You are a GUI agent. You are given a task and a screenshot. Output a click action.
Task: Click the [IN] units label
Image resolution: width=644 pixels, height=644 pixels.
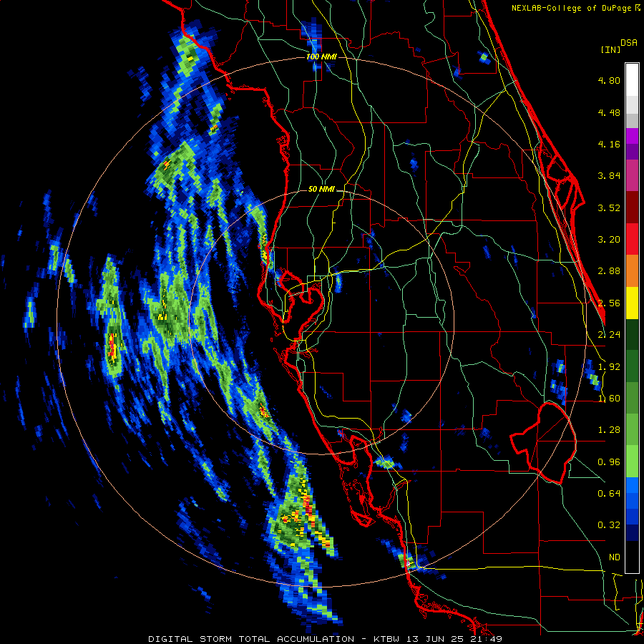610,49
